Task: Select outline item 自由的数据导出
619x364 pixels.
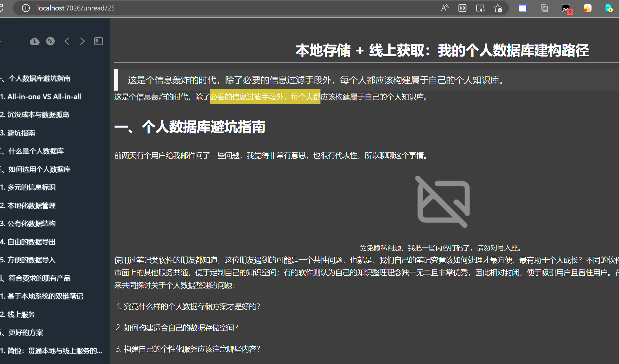Action: click(x=28, y=242)
